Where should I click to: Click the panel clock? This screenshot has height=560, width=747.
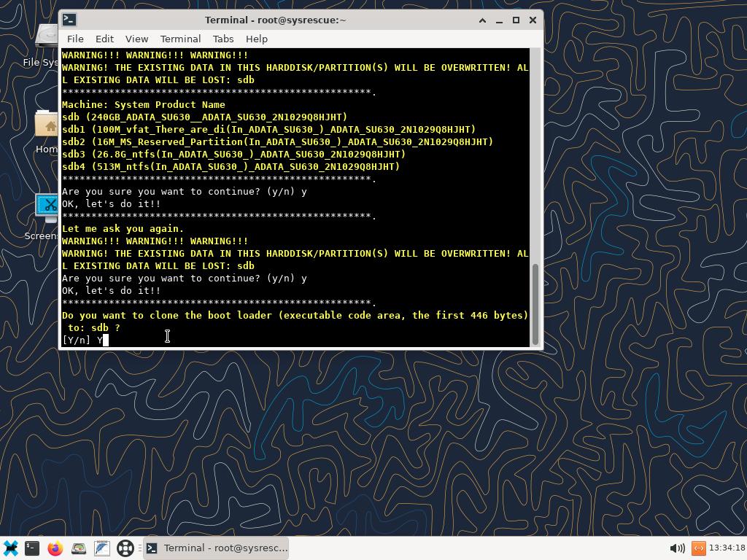pos(726,548)
